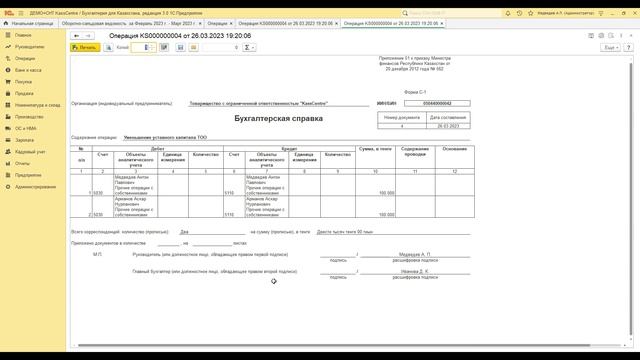Screen dimensions: 640x360
Task: Send by email envelope icon in toolbar
Action: [x=193, y=47]
